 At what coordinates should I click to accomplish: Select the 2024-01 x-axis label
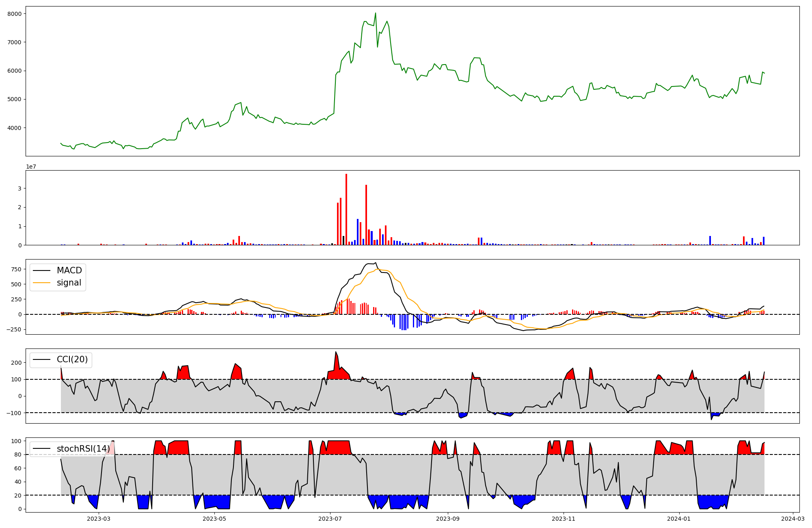coord(679,519)
